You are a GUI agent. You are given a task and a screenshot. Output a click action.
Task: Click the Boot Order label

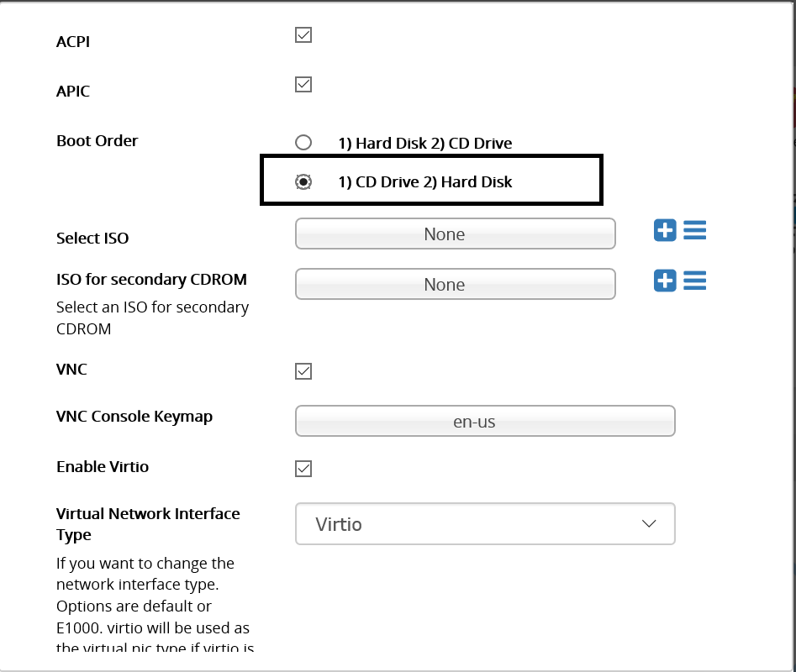point(97,140)
